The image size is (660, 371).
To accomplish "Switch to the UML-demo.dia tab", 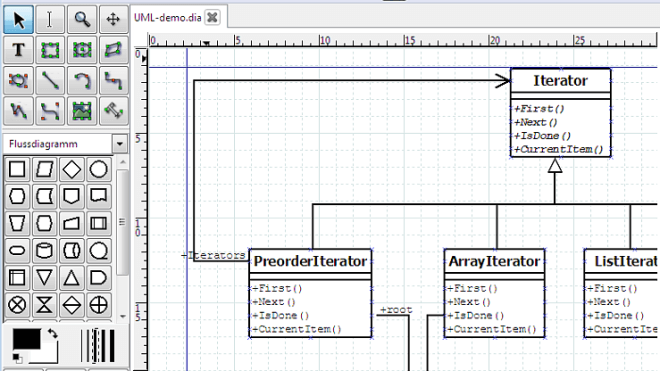I will pos(168,18).
